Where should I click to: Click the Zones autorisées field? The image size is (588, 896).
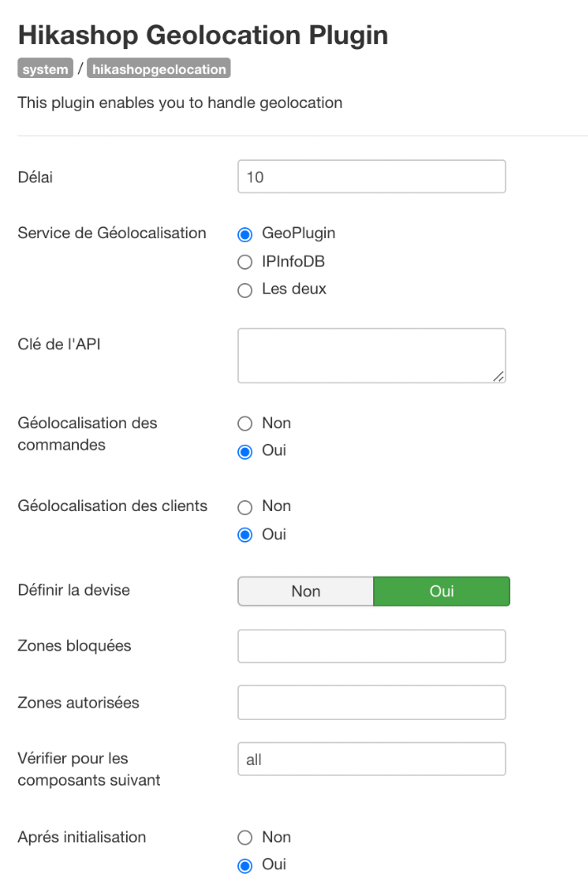[371, 703]
